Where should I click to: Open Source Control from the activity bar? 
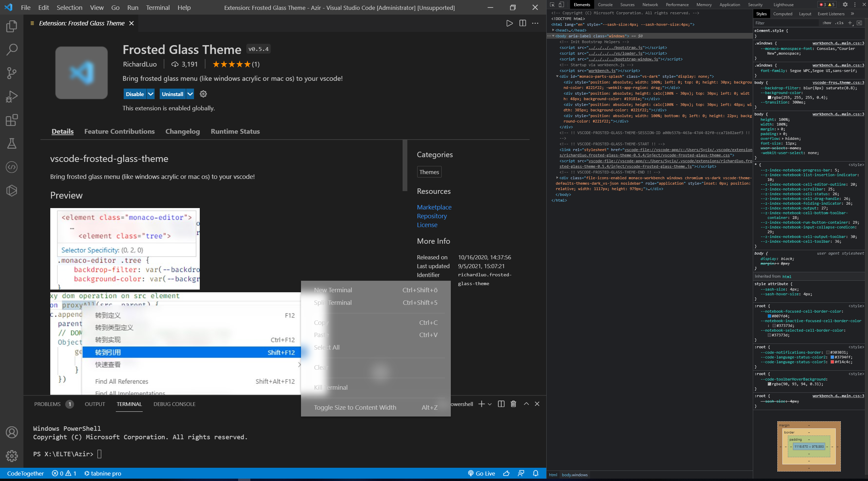tap(12, 73)
